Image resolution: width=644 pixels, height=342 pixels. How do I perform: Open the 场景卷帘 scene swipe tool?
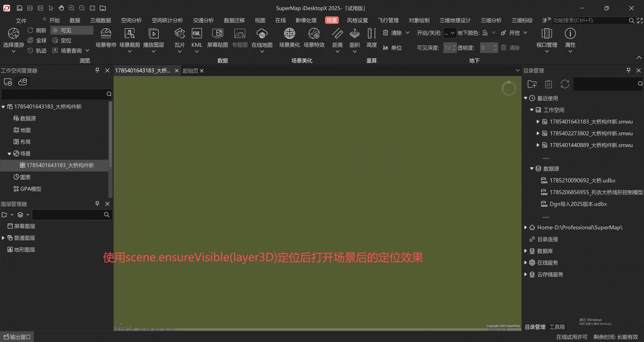pyautogui.click(x=106, y=38)
